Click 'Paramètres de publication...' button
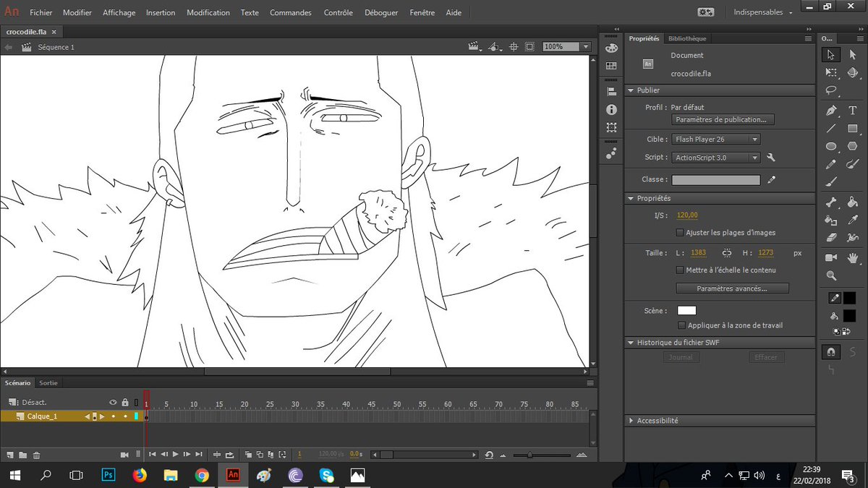Viewport: 868px width, 488px height. click(723, 119)
